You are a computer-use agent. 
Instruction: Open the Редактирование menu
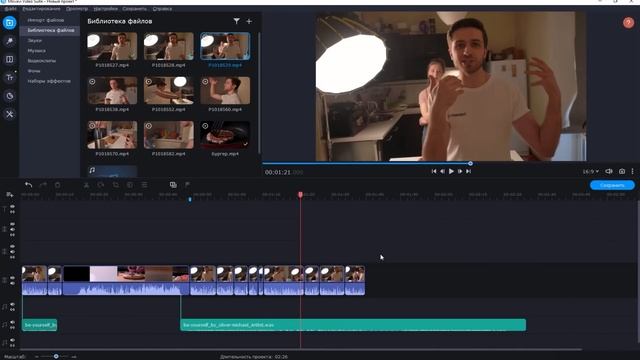[41, 9]
